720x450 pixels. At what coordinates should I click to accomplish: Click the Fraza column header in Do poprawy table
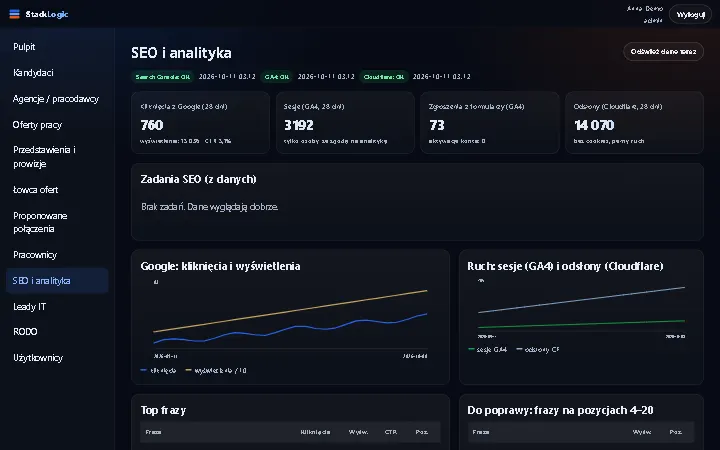pyautogui.click(x=481, y=432)
